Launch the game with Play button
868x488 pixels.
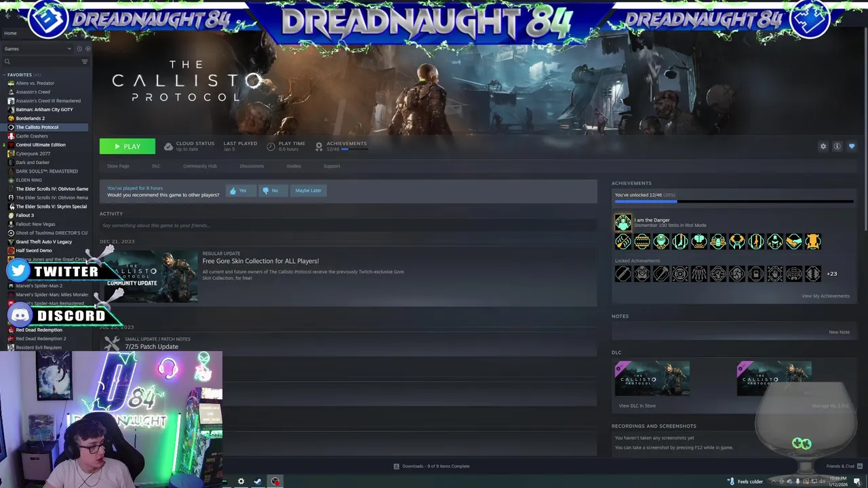pyautogui.click(x=127, y=146)
